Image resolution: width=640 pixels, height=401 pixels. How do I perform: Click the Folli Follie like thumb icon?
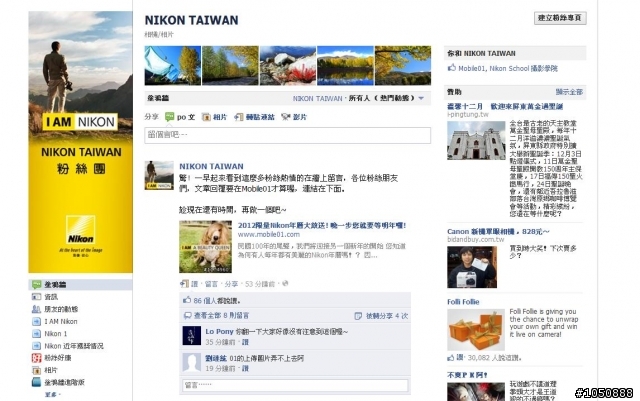(x=451, y=358)
